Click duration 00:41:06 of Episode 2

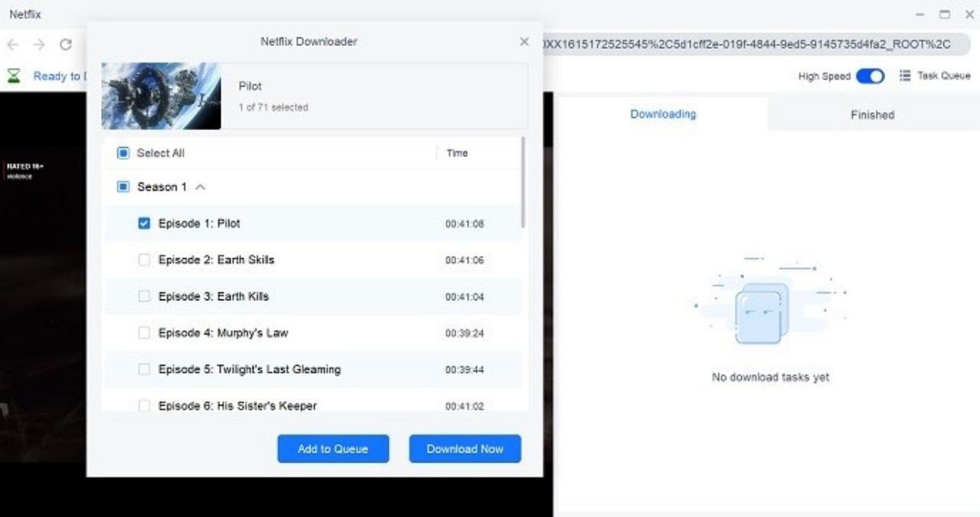(465, 260)
